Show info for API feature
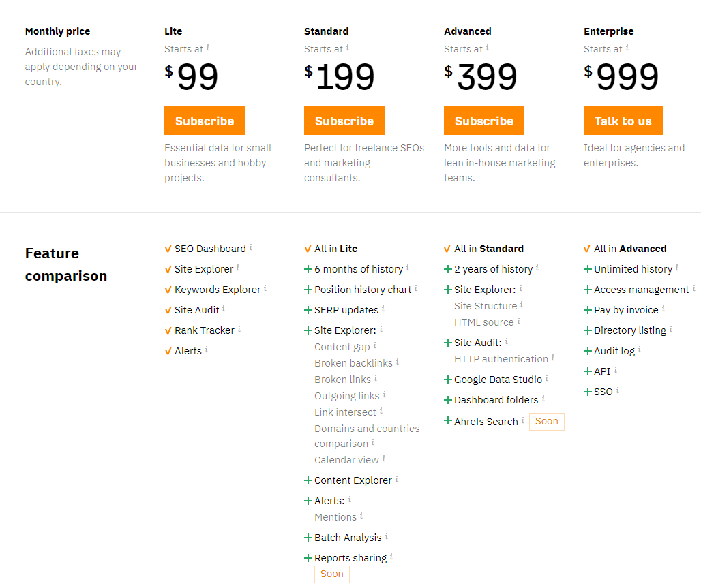 [616, 369]
